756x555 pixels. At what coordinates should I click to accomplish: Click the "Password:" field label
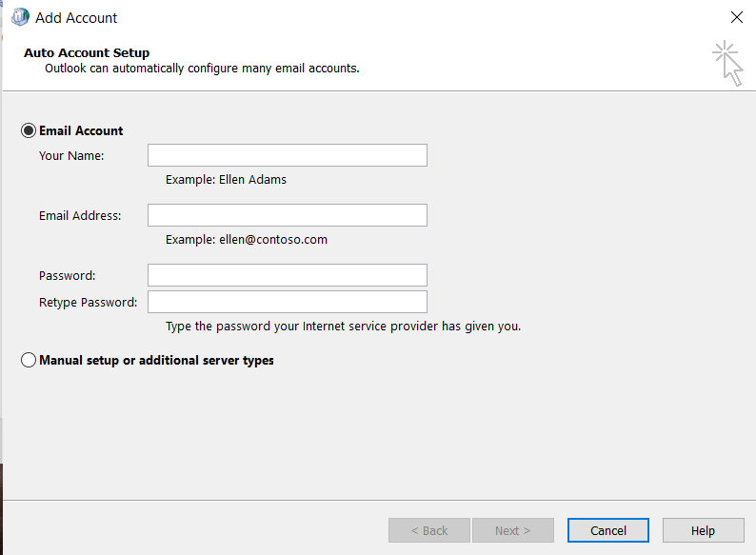tap(68, 275)
